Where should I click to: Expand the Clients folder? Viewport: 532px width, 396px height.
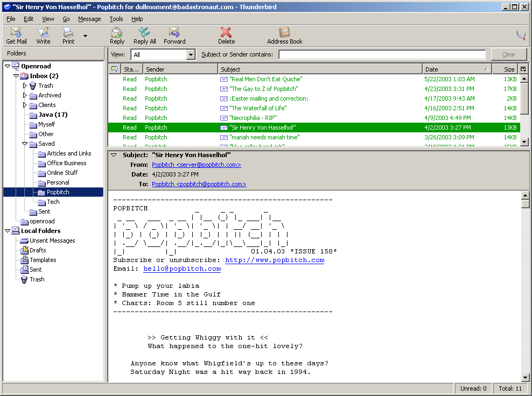pyautogui.click(x=25, y=105)
